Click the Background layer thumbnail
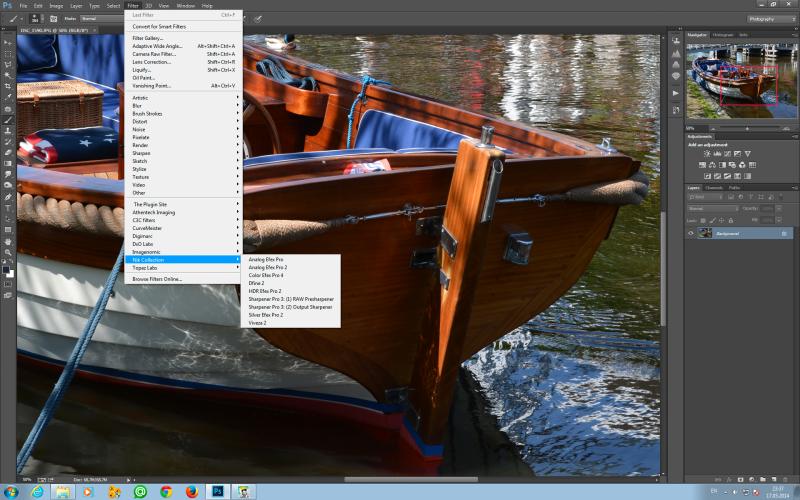The width and height of the screenshot is (800, 500). [705, 233]
